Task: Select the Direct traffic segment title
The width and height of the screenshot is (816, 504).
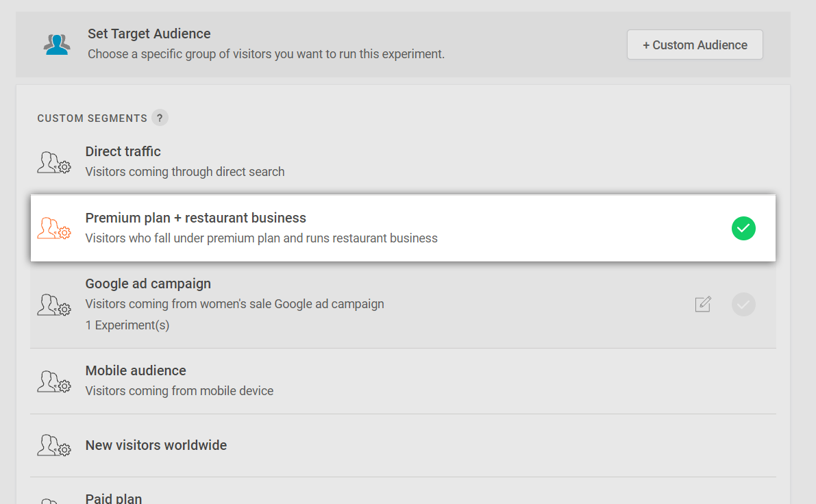Action: point(123,151)
